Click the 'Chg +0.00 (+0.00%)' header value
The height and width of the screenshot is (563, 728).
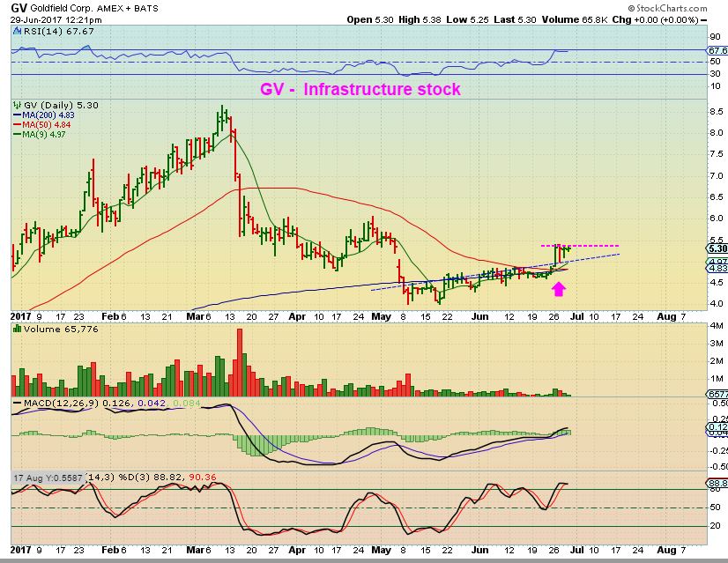point(655,20)
